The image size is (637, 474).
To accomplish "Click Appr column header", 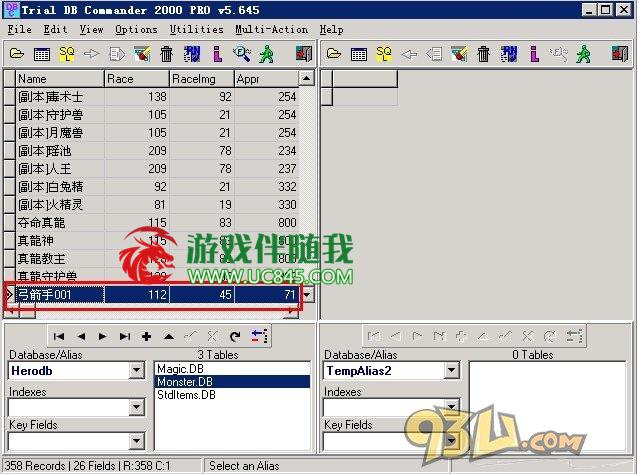I will 266,79.
